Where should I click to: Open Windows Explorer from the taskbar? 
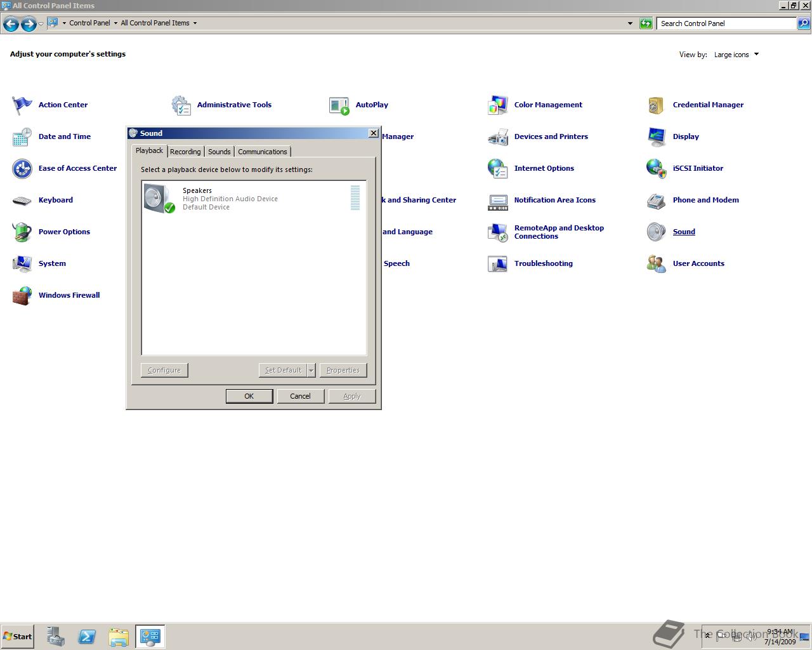[119, 637]
